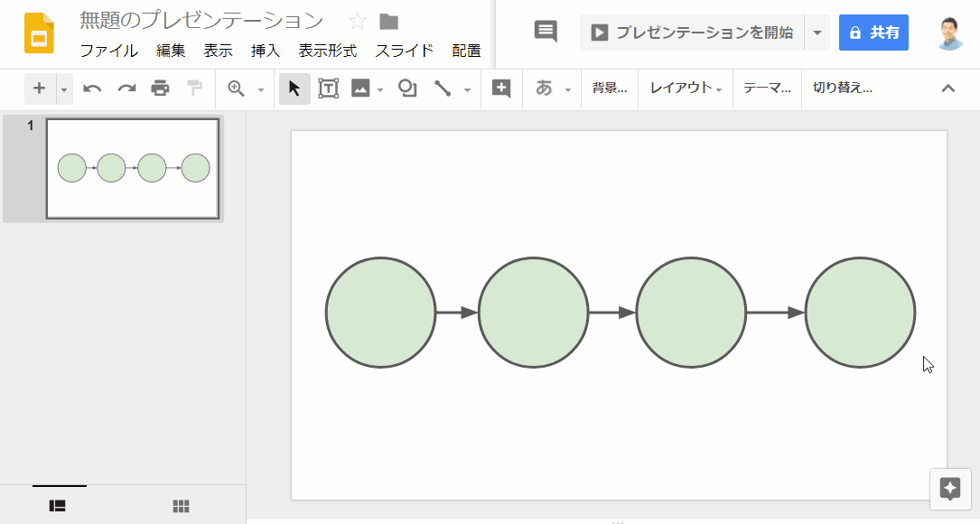The width and height of the screenshot is (980, 524).
Task: Undo the last action
Action: (x=92, y=89)
